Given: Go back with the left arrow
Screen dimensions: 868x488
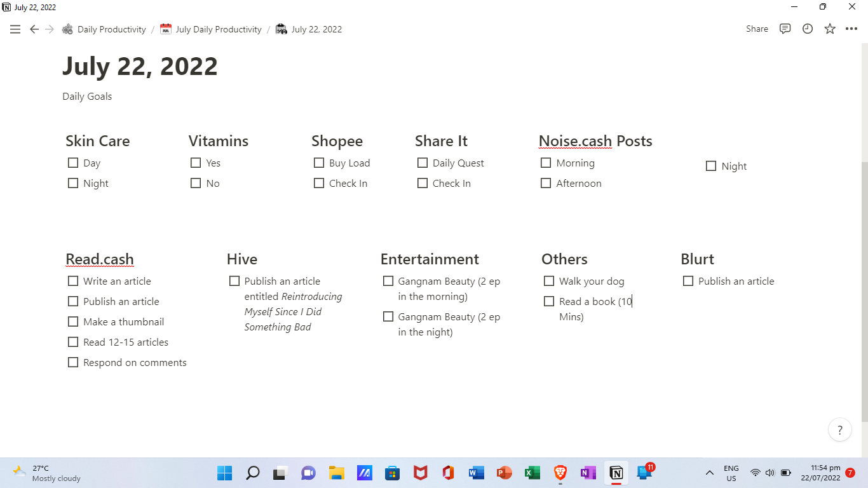Looking at the screenshot, I should pos(34,29).
